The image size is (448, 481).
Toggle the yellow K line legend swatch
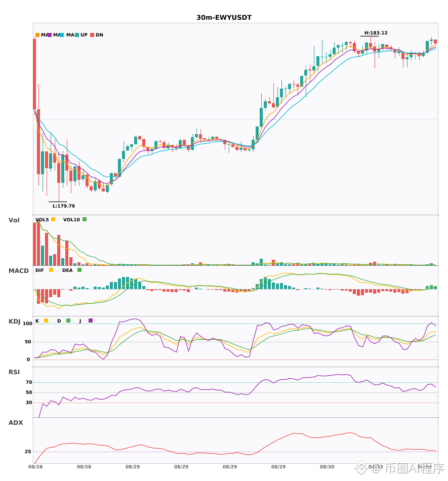(x=46, y=320)
